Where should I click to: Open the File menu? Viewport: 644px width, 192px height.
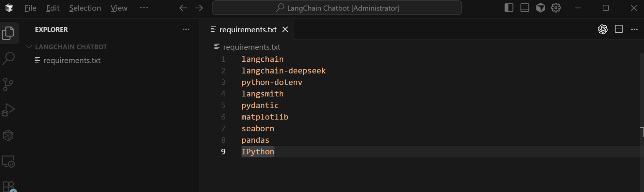coord(30,8)
